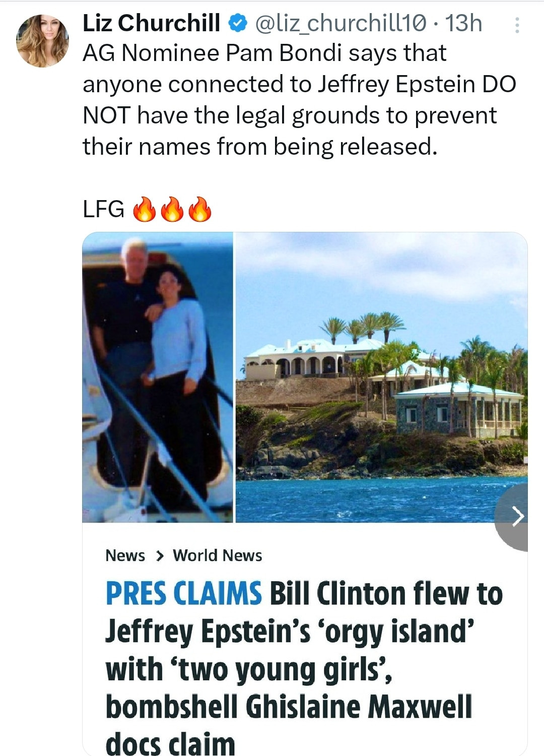Click the tweet text about Pam Bondi
Image resolution: width=544 pixels, height=756 pixels.
(x=299, y=100)
